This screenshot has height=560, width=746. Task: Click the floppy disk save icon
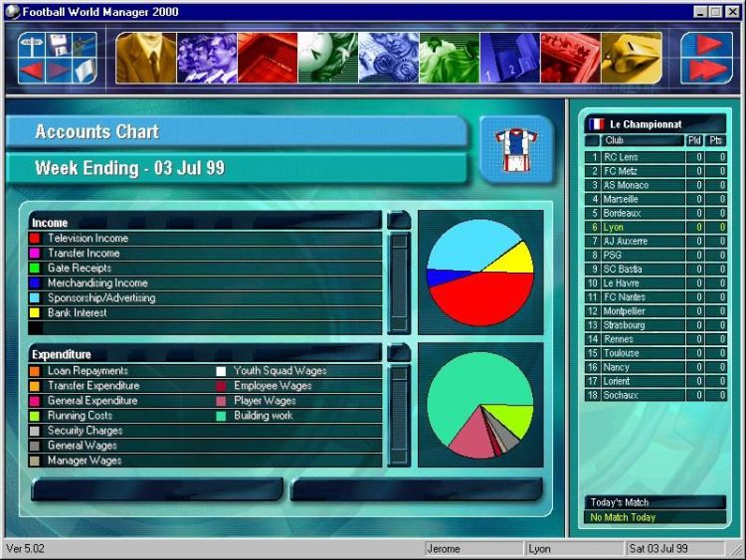(59, 44)
